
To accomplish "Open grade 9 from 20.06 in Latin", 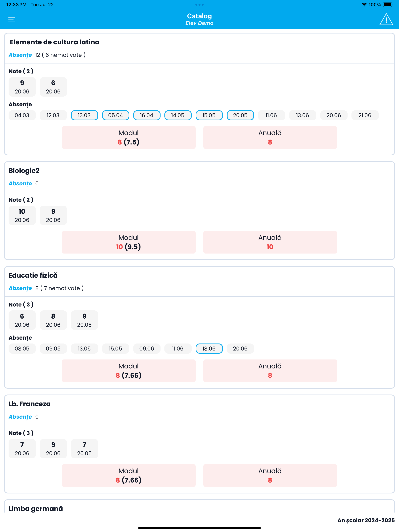I will 22,87.
